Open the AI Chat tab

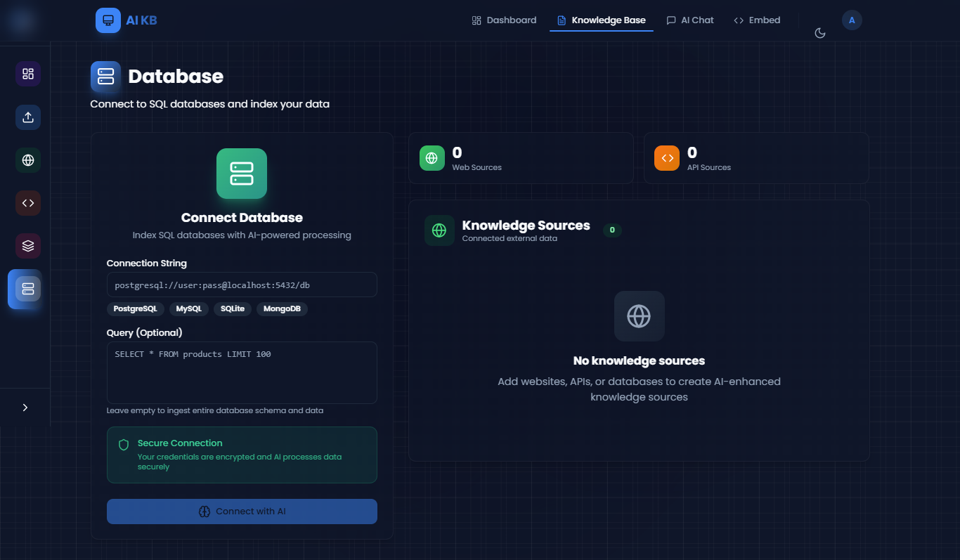click(x=690, y=20)
